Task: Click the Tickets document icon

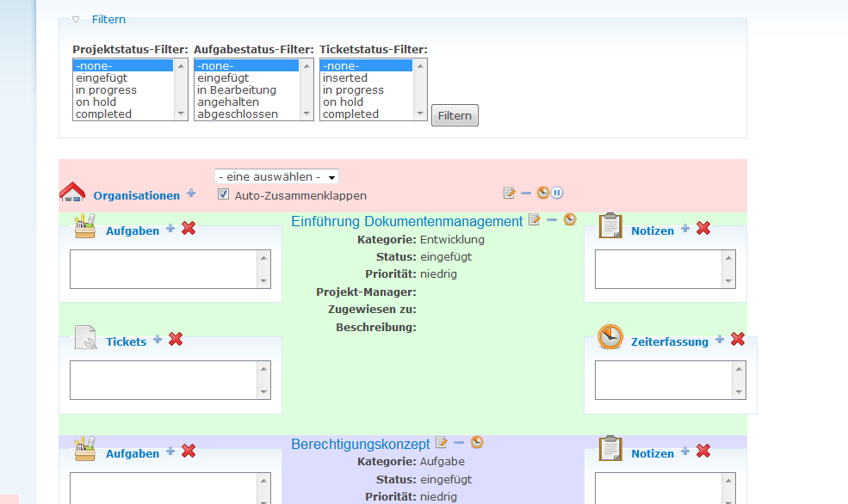Action: [85, 337]
